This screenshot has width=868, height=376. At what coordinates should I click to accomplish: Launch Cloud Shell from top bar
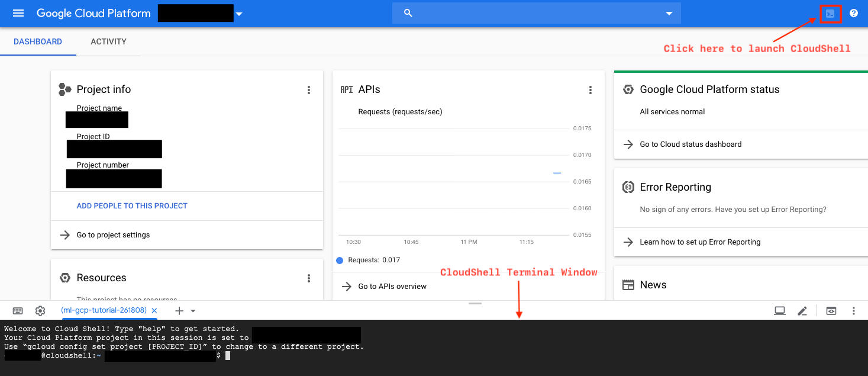point(830,14)
